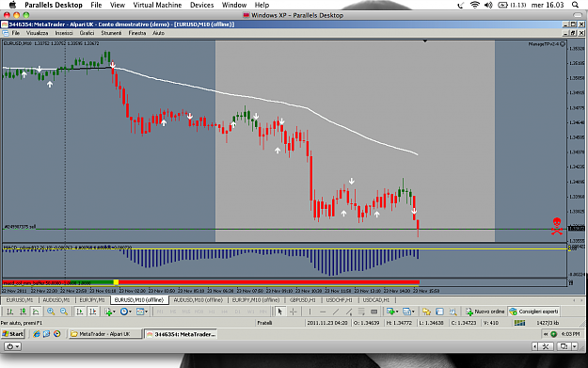
Task: Expand the indicators dropdown arrow
Action: point(115,312)
